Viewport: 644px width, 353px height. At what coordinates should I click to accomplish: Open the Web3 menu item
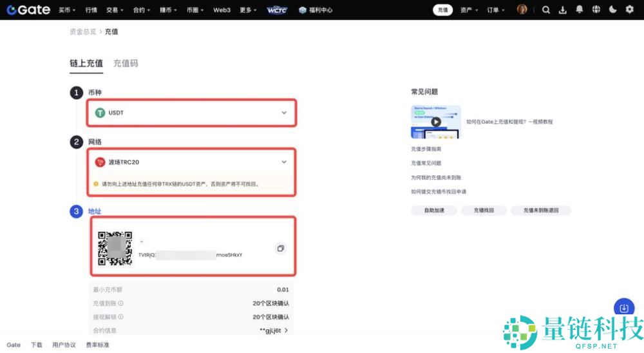click(x=222, y=10)
